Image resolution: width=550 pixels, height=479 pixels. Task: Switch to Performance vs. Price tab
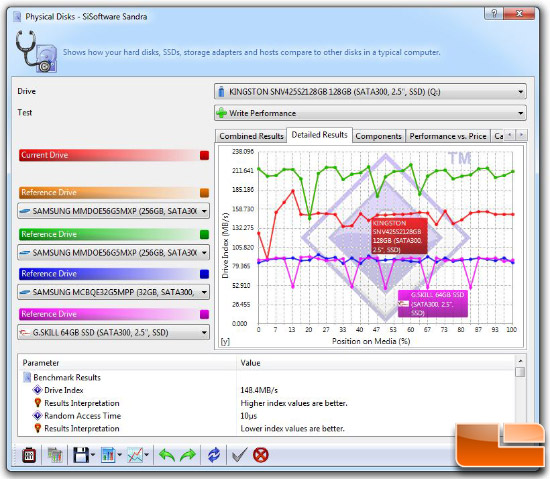448,136
